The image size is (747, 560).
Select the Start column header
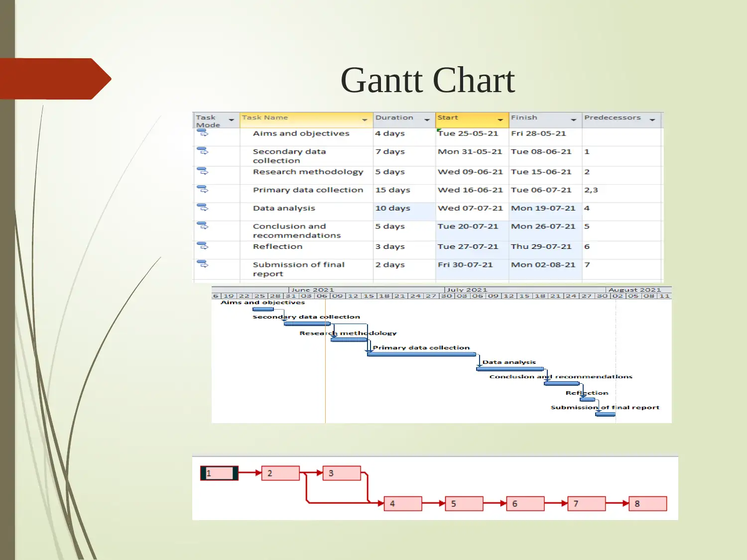tap(472, 120)
